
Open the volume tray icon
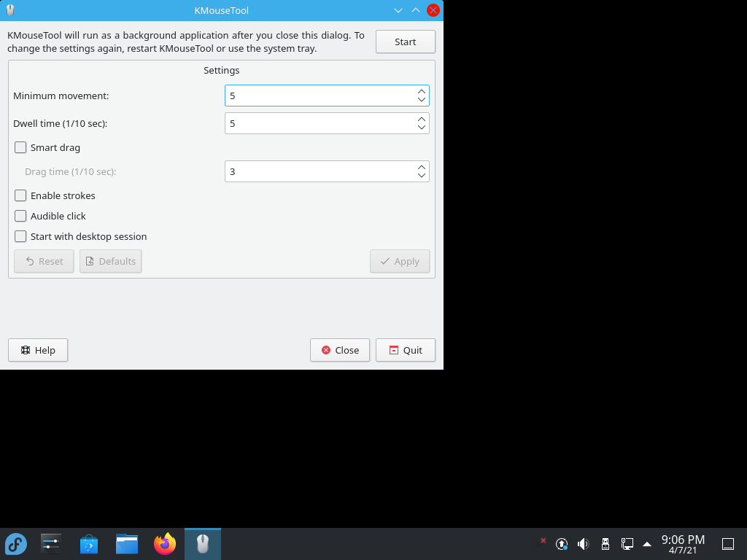point(583,544)
